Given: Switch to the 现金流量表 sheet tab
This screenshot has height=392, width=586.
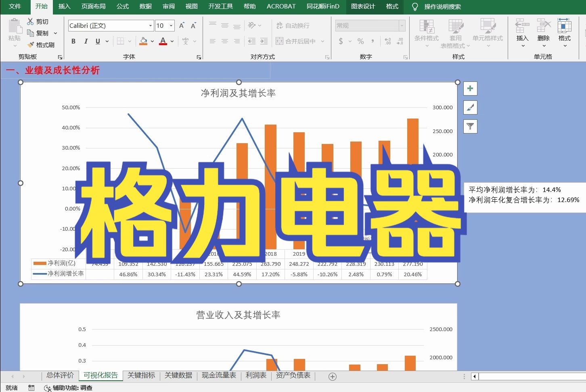Looking at the screenshot, I should click(x=219, y=375).
